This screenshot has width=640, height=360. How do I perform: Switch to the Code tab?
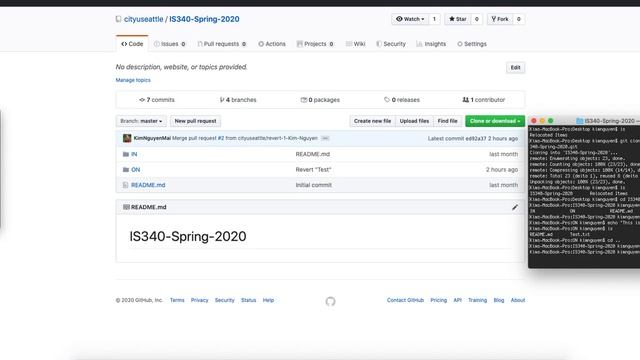tap(132, 44)
